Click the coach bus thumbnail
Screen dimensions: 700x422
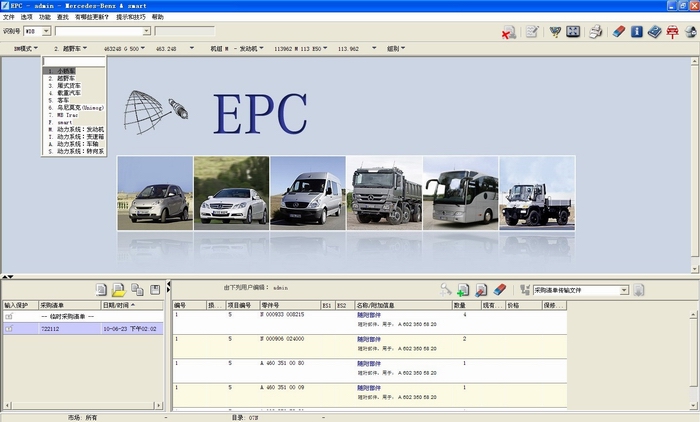pyautogui.click(x=461, y=193)
